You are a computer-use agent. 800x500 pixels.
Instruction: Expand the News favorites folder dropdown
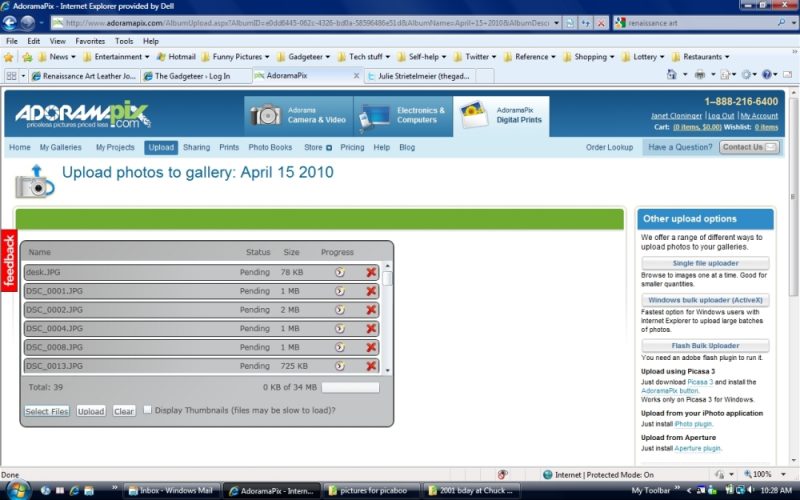pos(61,57)
